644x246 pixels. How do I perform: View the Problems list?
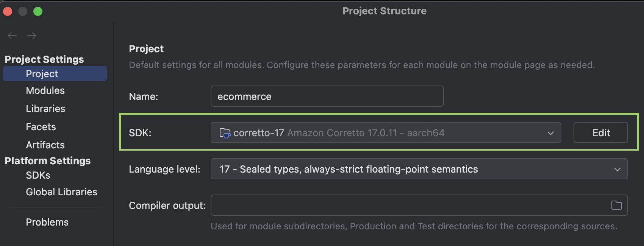click(47, 222)
